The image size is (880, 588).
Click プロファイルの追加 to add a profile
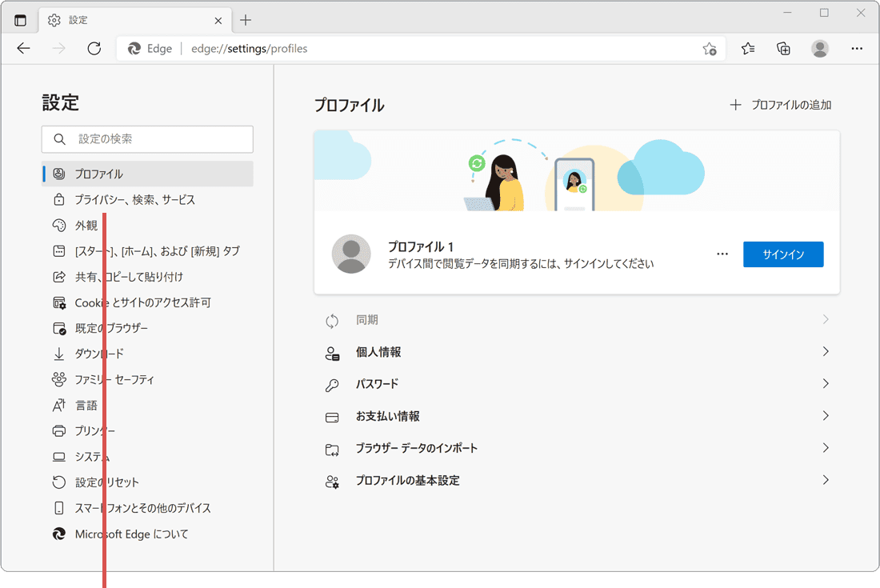pyautogui.click(x=781, y=104)
